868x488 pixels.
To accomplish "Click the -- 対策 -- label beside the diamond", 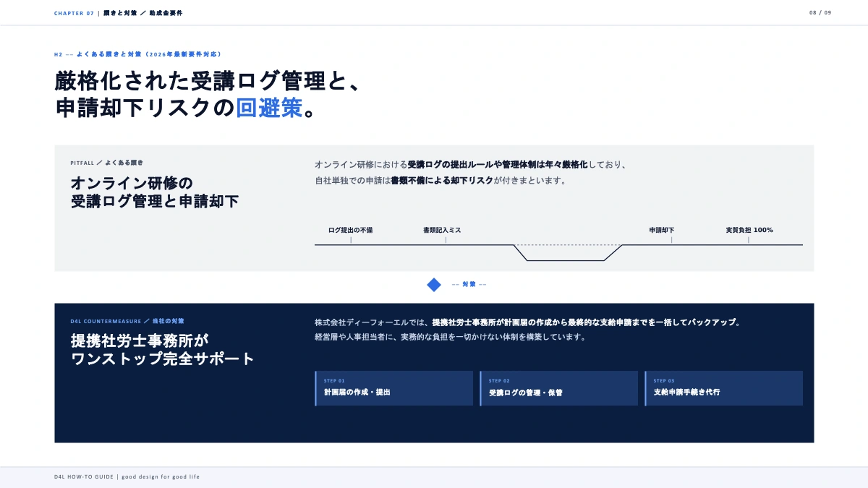I will point(469,285).
